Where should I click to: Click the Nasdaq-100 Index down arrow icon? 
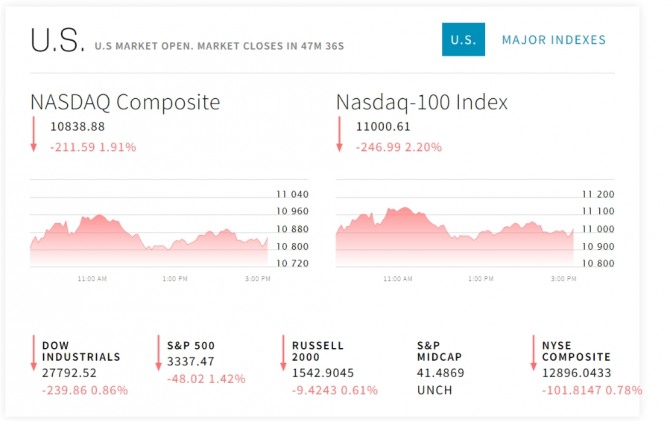pyautogui.click(x=339, y=135)
